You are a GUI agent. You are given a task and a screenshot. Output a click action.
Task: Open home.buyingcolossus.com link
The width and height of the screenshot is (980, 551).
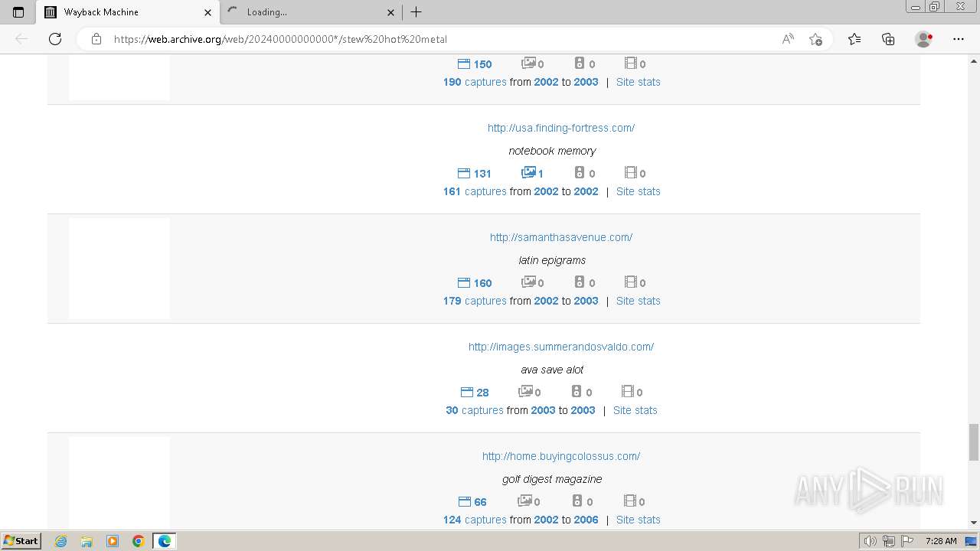tap(561, 456)
